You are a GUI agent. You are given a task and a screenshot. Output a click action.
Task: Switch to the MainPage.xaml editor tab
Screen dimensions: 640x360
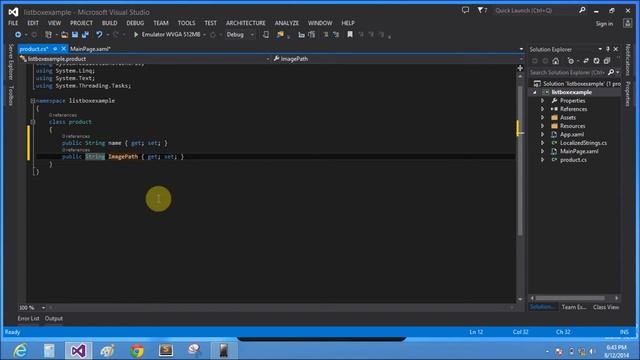pos(90,49)
